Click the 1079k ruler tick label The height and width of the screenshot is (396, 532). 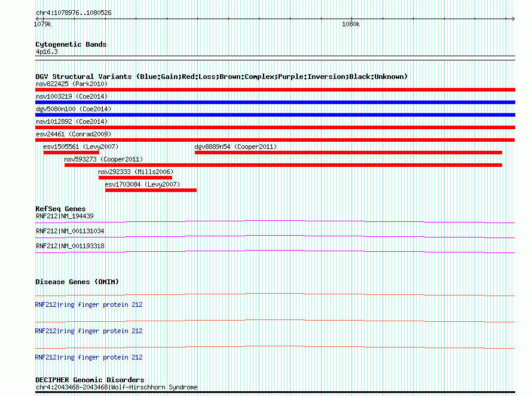click(43, 24)
